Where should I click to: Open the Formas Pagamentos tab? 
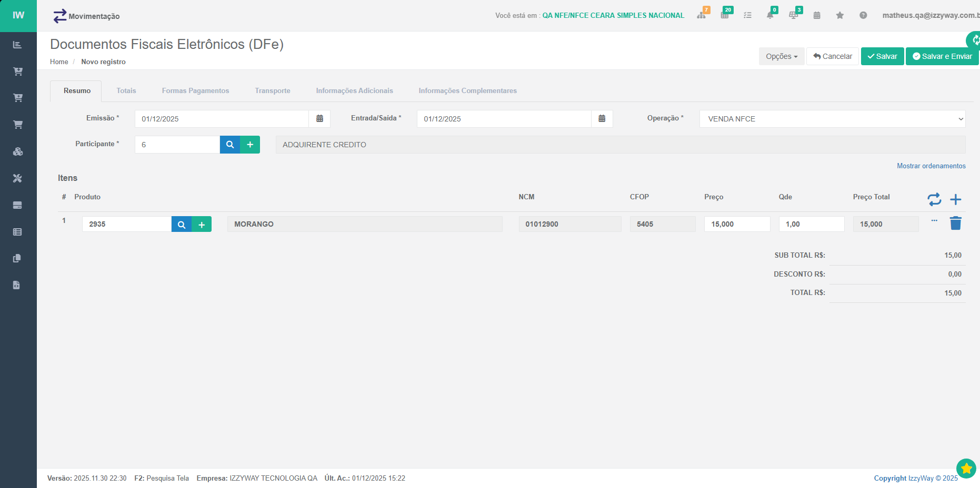[195, 91]
